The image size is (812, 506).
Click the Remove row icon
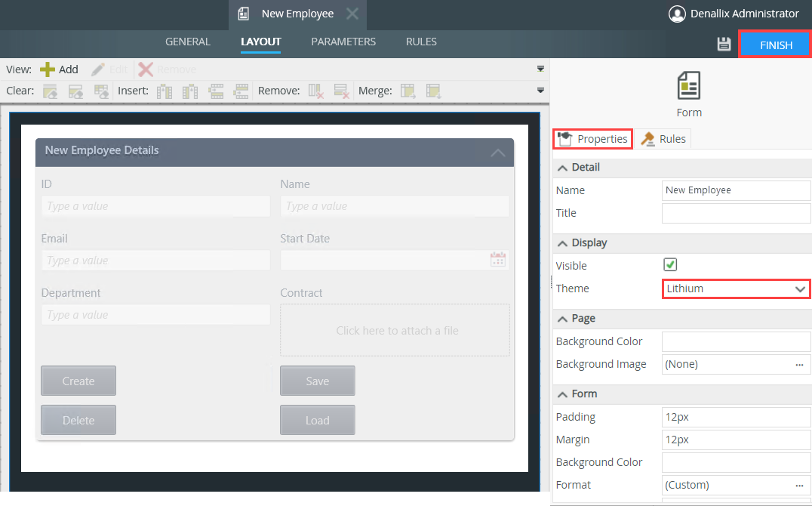coord(341,91)
